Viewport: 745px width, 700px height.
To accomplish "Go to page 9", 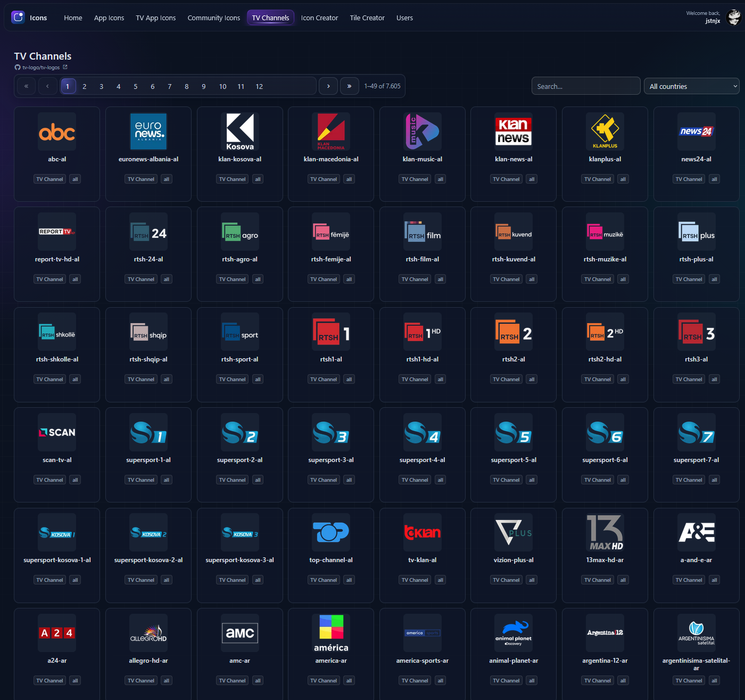I will tap(204, 86).
